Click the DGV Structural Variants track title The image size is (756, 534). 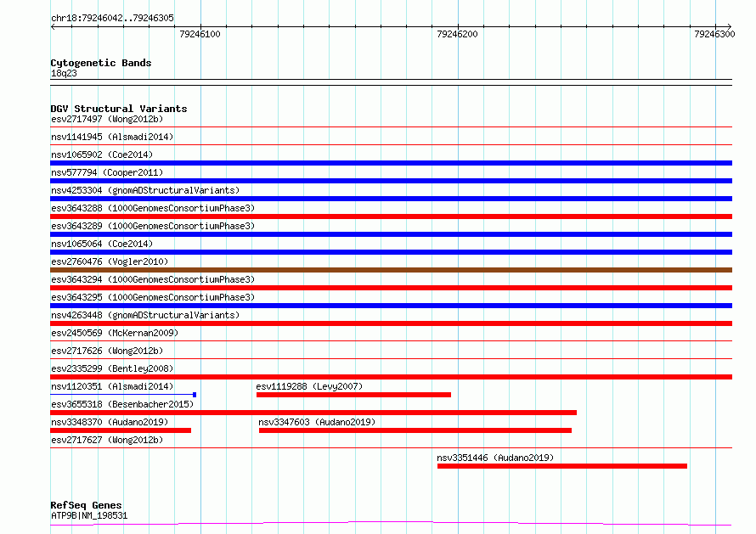tap(119, 109)
